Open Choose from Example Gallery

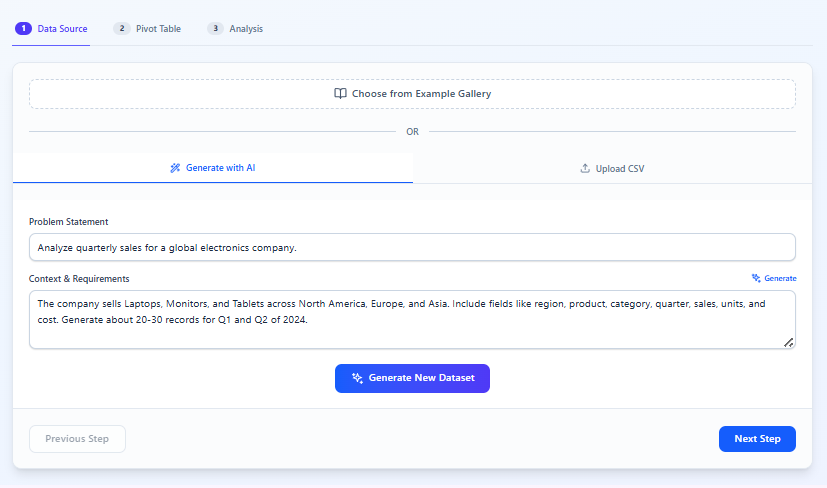412,94
